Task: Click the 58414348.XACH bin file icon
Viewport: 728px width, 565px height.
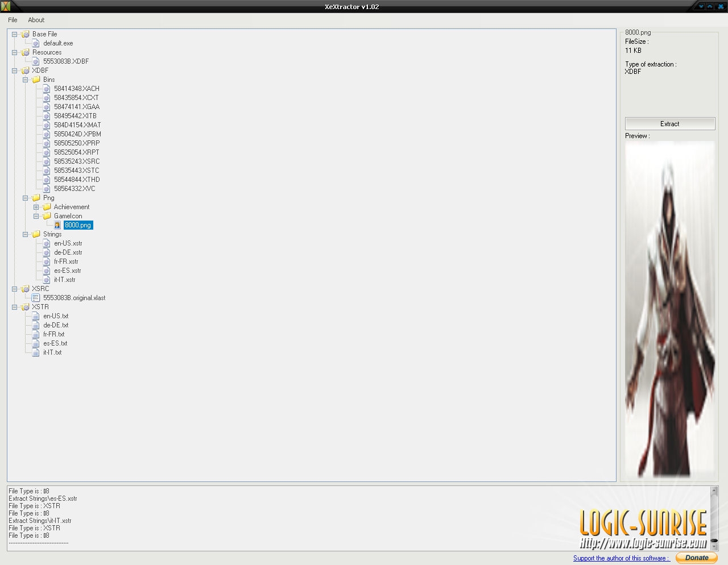Action: coord(47,89)
